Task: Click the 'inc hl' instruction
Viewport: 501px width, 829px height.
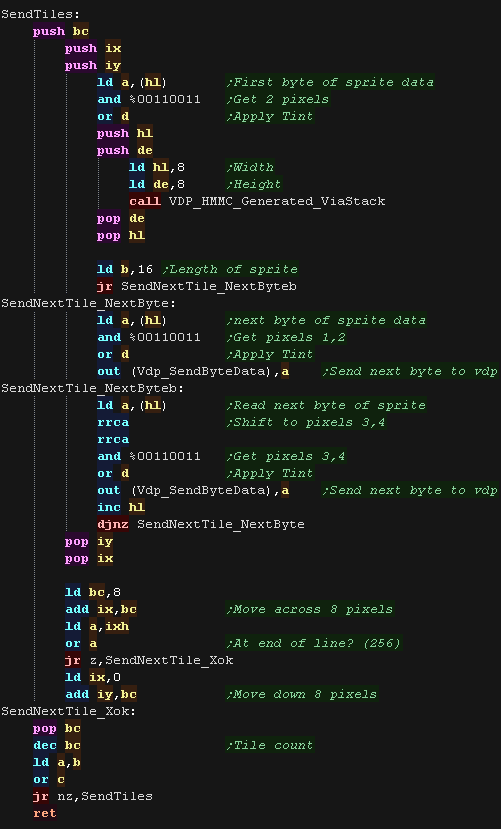Action: 121,508
